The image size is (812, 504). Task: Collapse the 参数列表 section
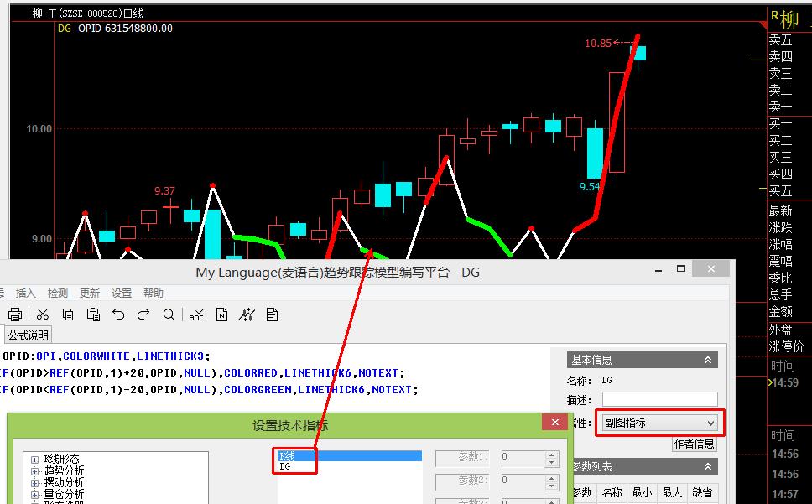click(x=708, y=466)
